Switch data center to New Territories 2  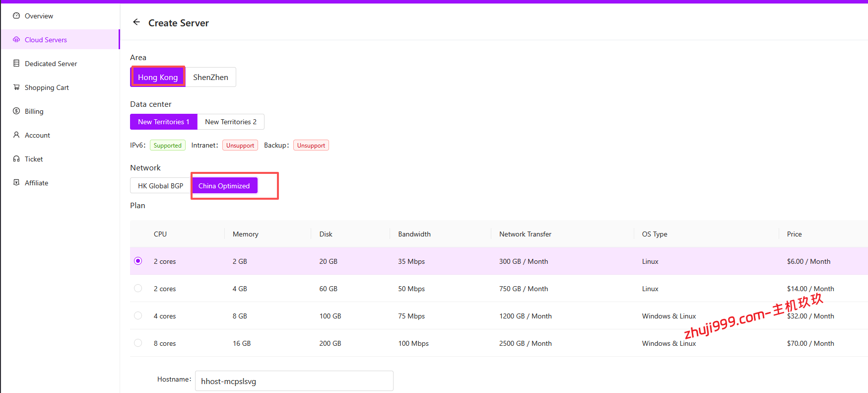(x=231, y=122)
